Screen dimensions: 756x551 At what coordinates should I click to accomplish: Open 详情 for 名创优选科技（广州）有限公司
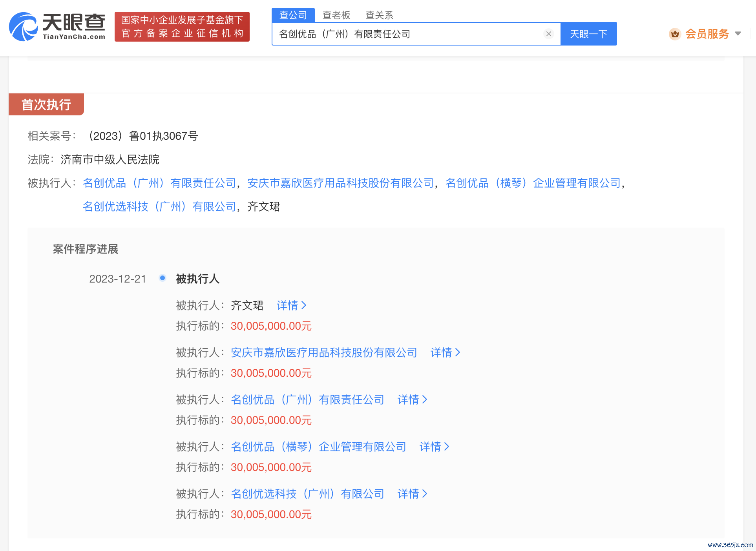[412, 494]
